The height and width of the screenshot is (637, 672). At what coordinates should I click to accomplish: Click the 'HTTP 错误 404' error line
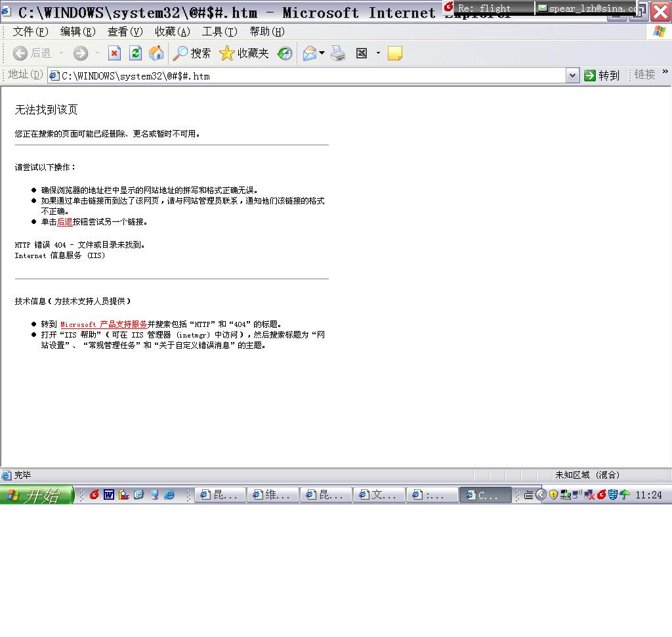tap(79, 244)
